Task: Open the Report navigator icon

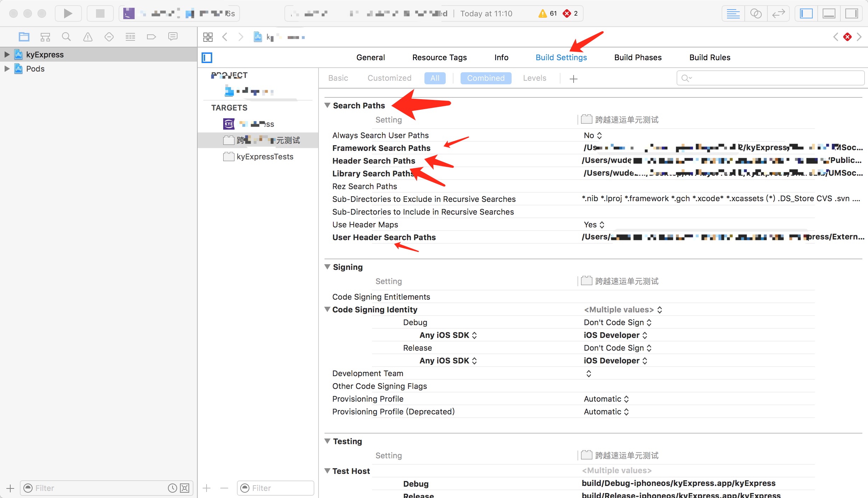Action: click(173, 36)
